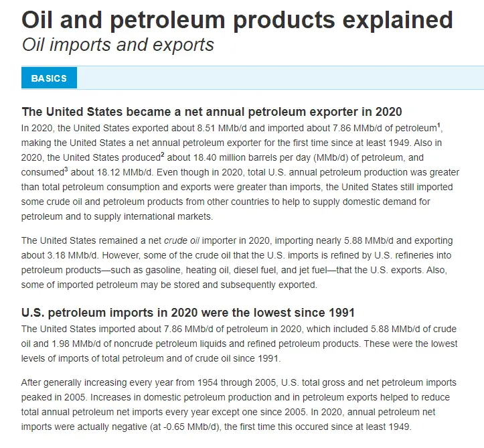
Task: Click the paragraph starting "After generally increasing"
Action: tap(239, 404)
